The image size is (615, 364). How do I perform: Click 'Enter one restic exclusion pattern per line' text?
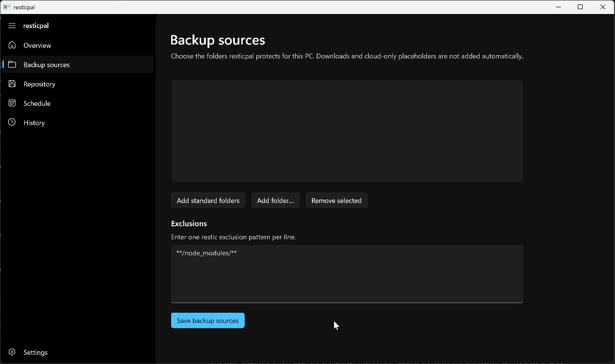234,237
